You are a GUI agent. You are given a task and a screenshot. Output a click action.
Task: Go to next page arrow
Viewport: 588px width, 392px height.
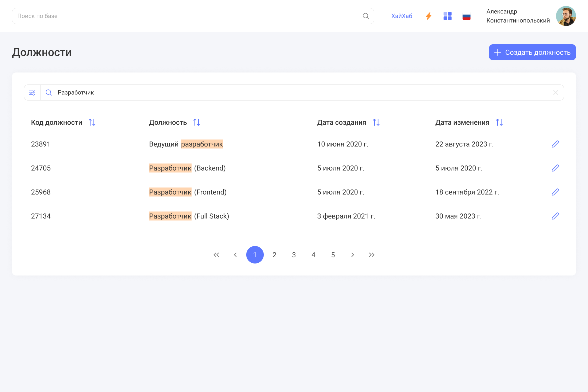[352, 255]
